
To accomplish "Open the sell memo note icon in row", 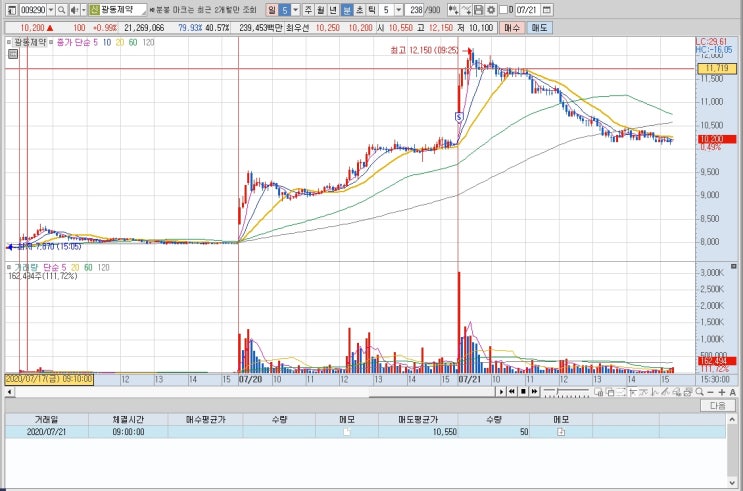I will (x=561, y=432).
